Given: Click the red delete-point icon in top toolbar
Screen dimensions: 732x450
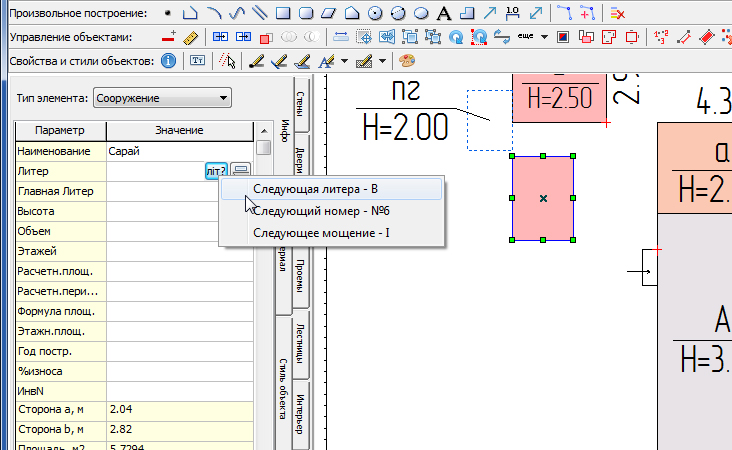Looking at the screenshot, I should (617, 13).
